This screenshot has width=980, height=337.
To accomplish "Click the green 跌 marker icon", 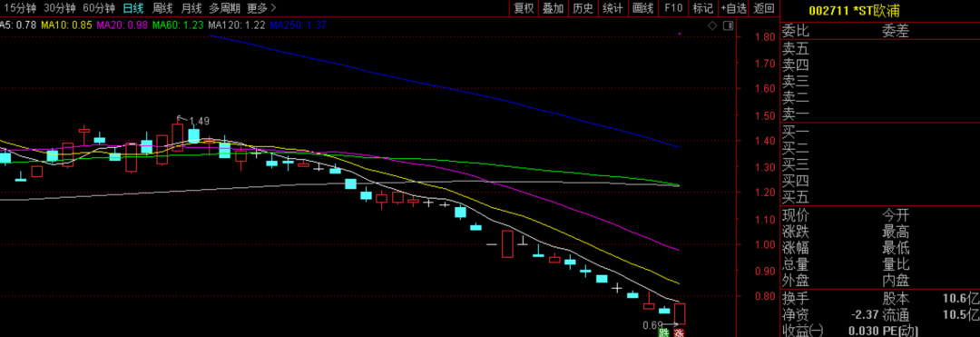I will click(x=663, y=332).
